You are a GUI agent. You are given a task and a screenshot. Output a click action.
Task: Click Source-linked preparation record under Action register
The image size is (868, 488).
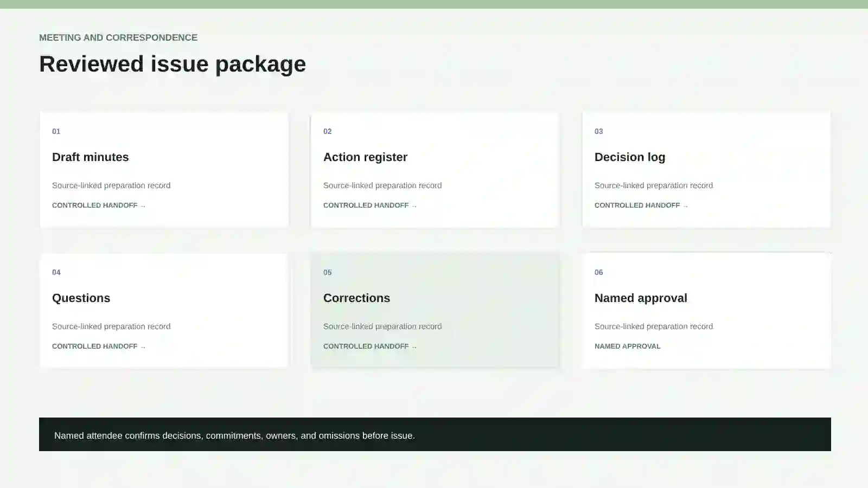pyautogui.click(x=382, y=185)
